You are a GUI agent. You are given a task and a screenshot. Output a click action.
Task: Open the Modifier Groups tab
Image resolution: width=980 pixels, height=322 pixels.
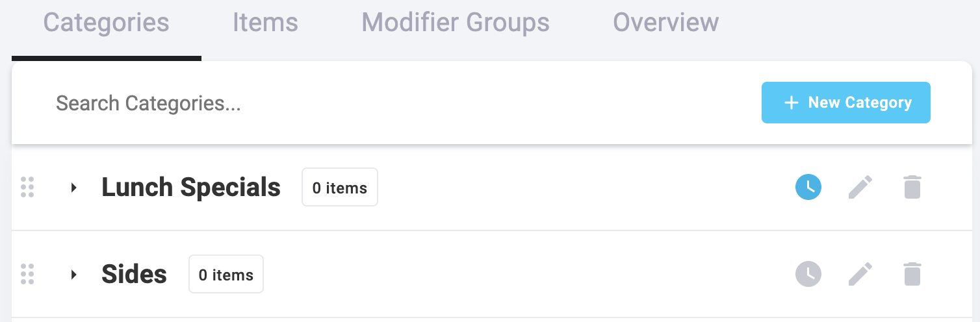click(455, 23)
